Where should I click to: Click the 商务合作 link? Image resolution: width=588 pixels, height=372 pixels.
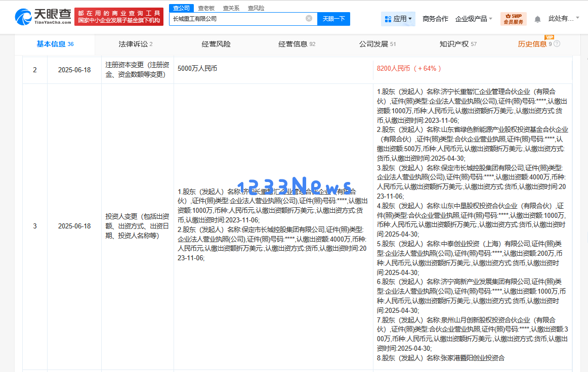[x=435, y=19]
